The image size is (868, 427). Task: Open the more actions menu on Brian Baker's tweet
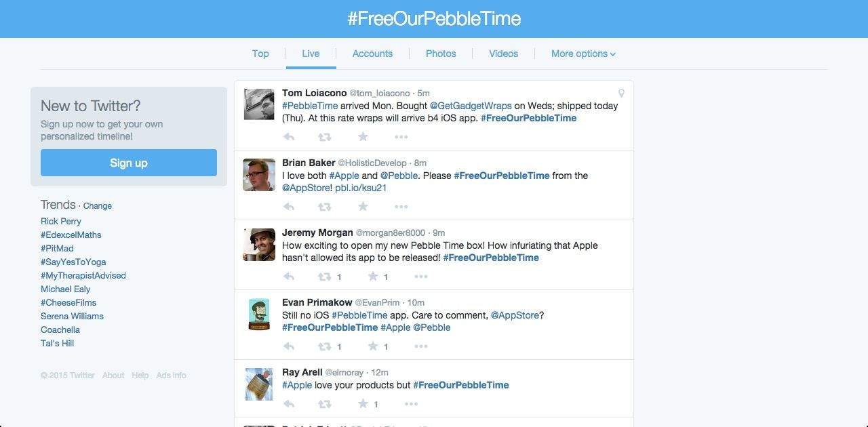(401, 206)
